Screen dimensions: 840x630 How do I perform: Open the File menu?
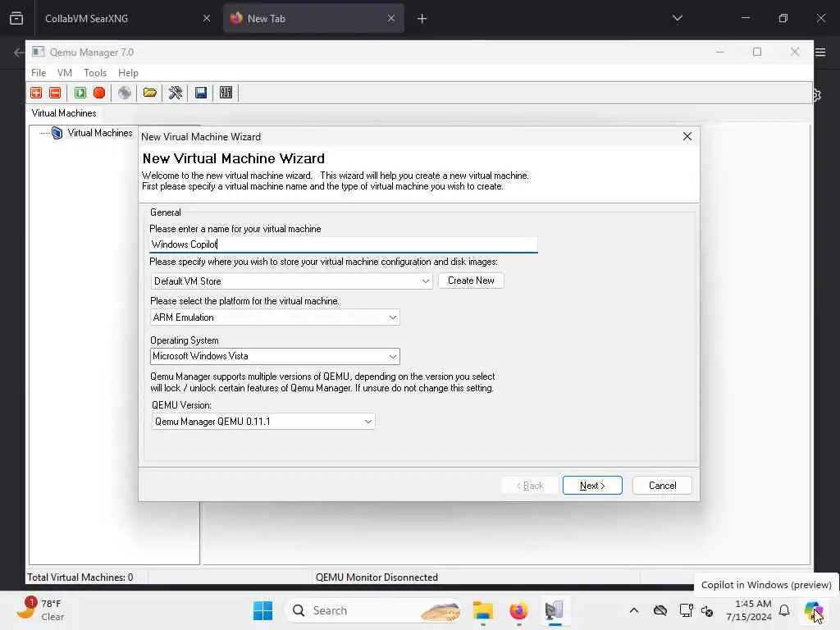point(39,73)
